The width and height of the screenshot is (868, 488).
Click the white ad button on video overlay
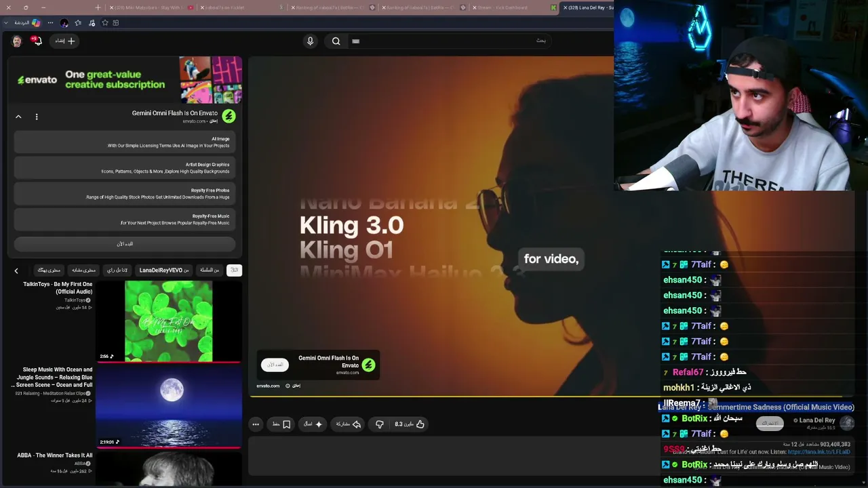click(x=275, y=365)
